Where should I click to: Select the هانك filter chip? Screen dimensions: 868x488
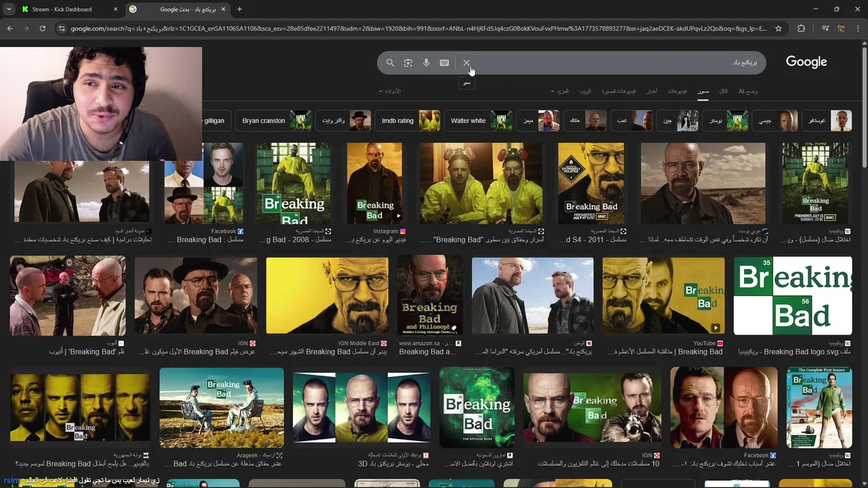[585, 121]
